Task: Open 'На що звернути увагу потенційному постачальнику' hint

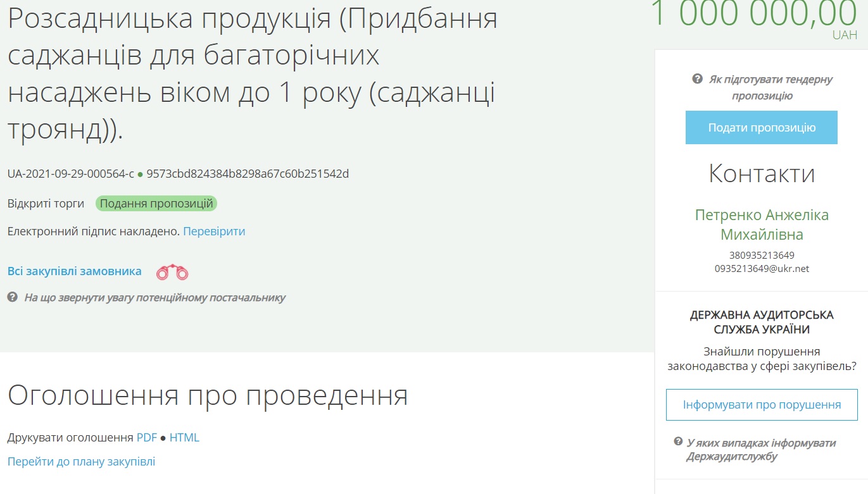Action: click(154, 297)
